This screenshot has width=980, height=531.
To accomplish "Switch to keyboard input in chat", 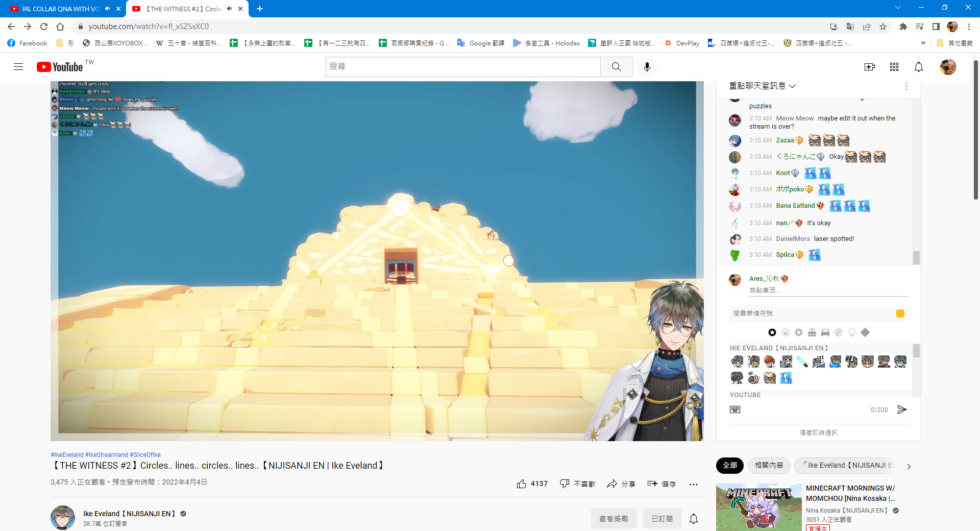I will 735,409.
